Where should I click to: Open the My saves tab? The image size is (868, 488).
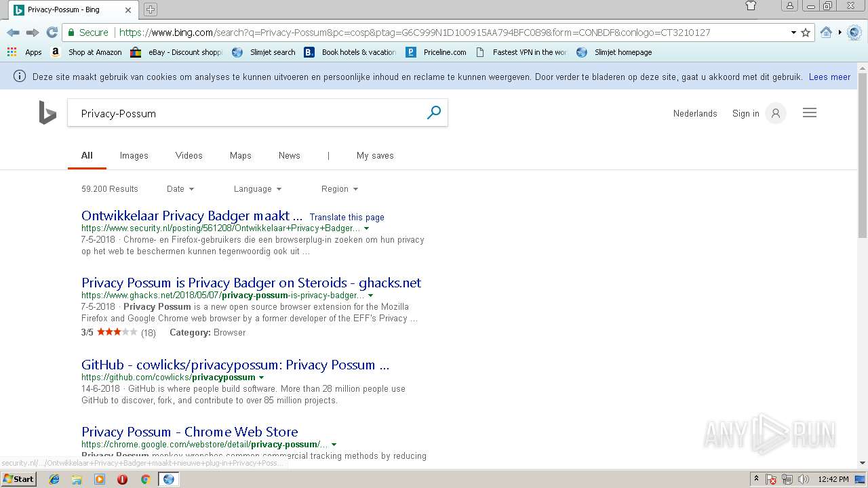coord(375,155)
